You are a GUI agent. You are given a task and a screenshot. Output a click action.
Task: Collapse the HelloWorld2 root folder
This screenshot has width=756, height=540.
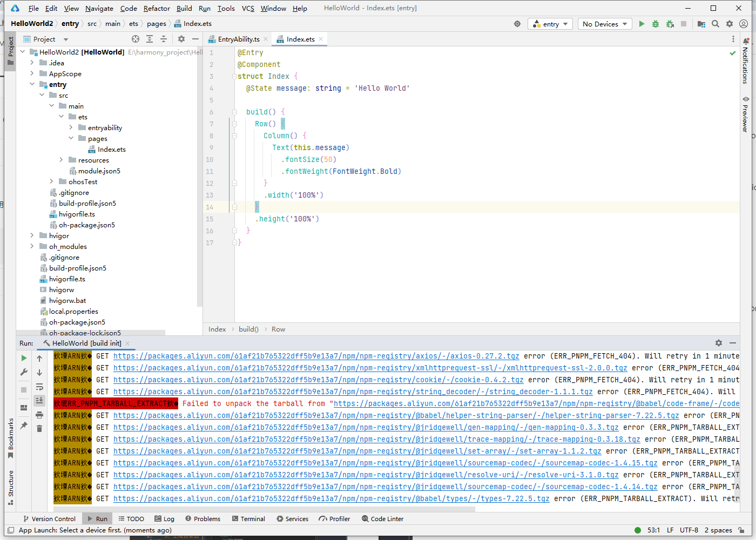pos(23,52)
